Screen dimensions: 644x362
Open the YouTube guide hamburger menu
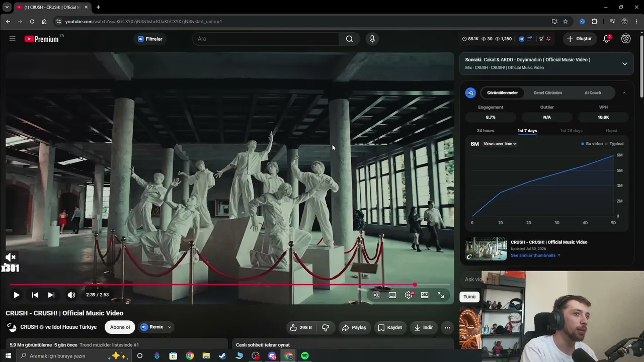pos(13,39)
